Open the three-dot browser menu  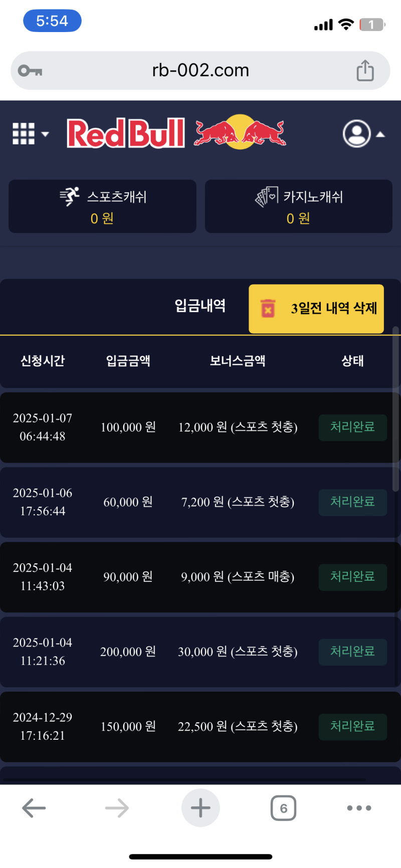(359, 808)
